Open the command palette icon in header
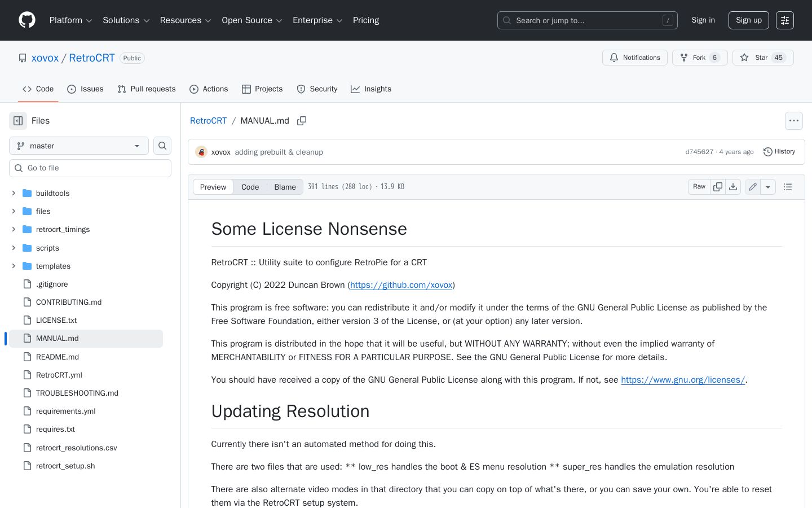This screenshot has height=508, width=812. click(x=785, y=20)
